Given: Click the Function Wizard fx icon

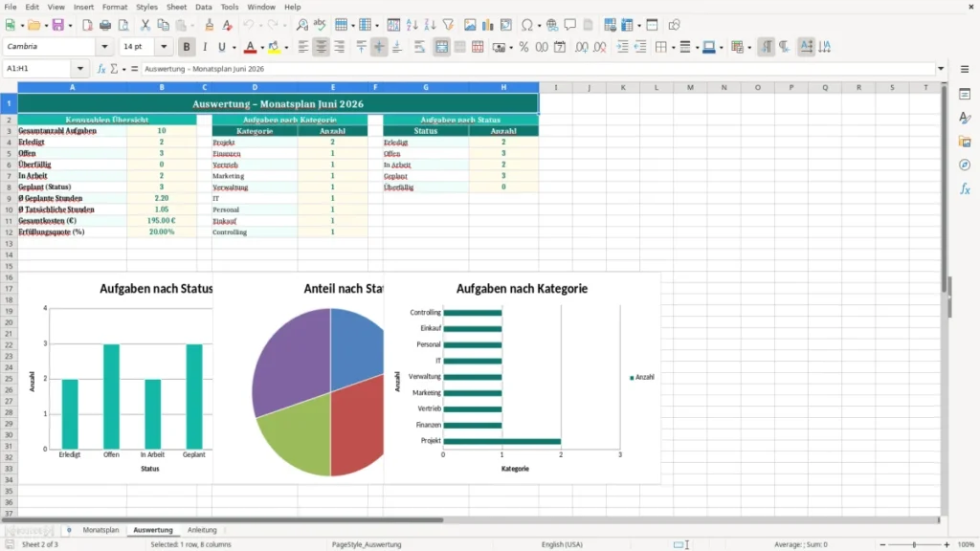Looking at the screenshot, I should point(101,69).
